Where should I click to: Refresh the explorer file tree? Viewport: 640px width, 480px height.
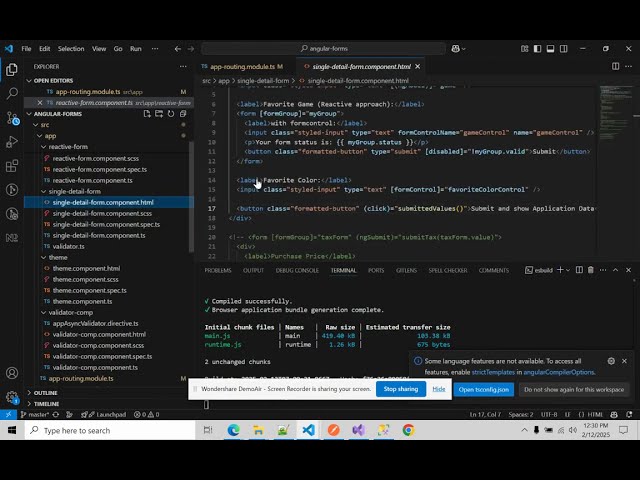coord(171,114)
